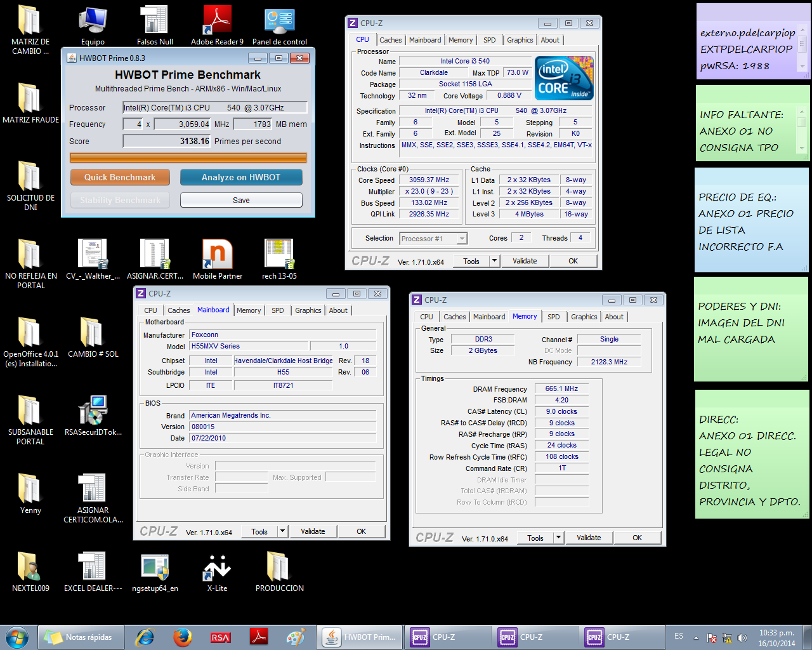Open Firefox from the taskbar
812x650 pixels.
183,637
